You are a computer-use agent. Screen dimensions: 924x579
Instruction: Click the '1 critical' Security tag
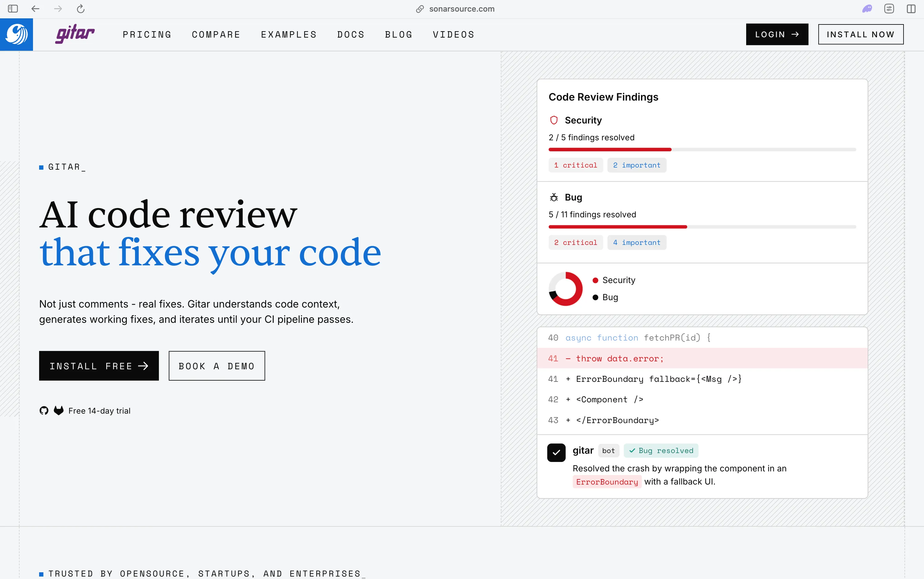tap(576, 165)
